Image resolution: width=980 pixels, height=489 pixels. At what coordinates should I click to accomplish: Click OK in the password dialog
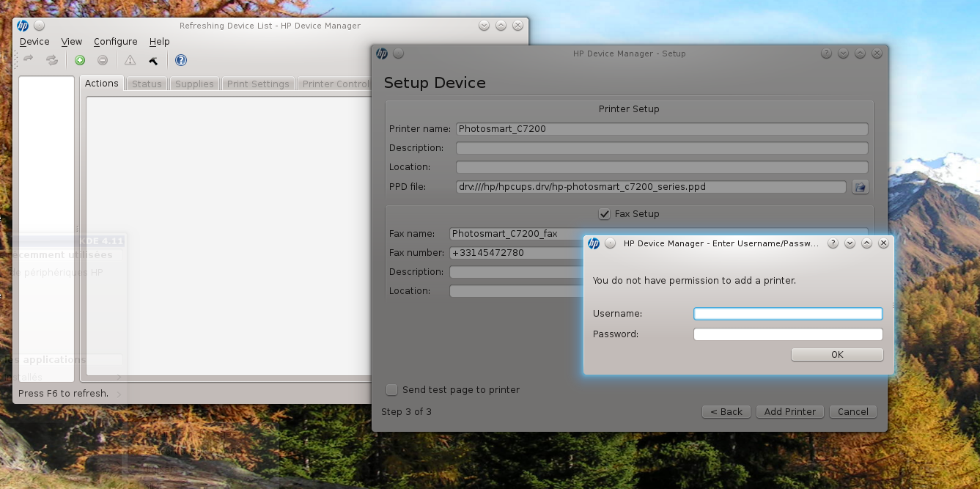click(x=837, y=355)
